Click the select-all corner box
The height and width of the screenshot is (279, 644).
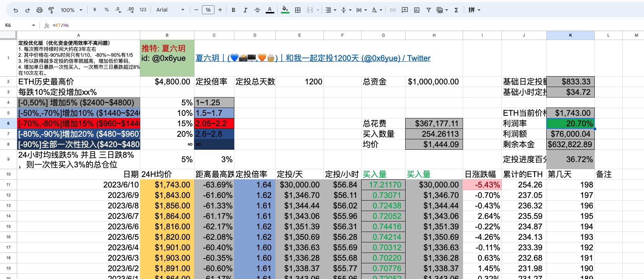click(8, 35)
